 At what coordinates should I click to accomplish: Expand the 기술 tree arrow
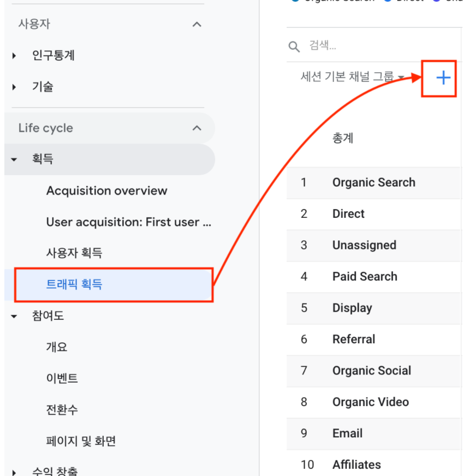14,87
